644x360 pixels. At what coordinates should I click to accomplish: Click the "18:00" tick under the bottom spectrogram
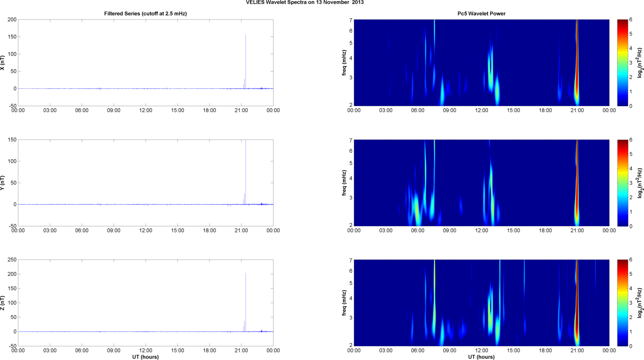click(545, 350)
